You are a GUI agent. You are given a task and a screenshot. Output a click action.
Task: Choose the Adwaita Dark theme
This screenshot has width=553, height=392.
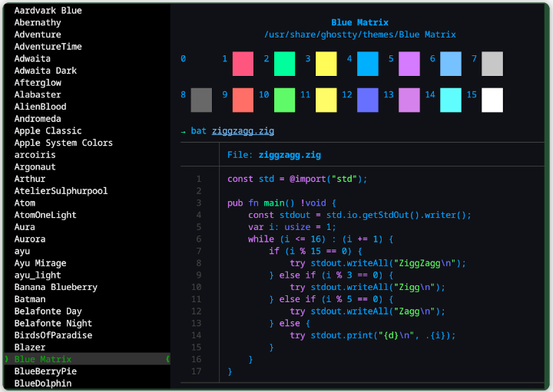[x=45, y=71]
